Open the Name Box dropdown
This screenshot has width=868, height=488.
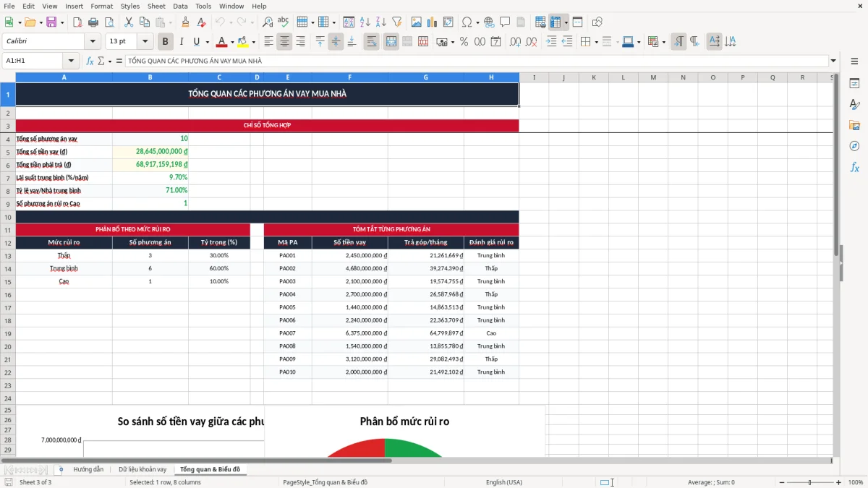pyautogui.click(x=71, y=61)
